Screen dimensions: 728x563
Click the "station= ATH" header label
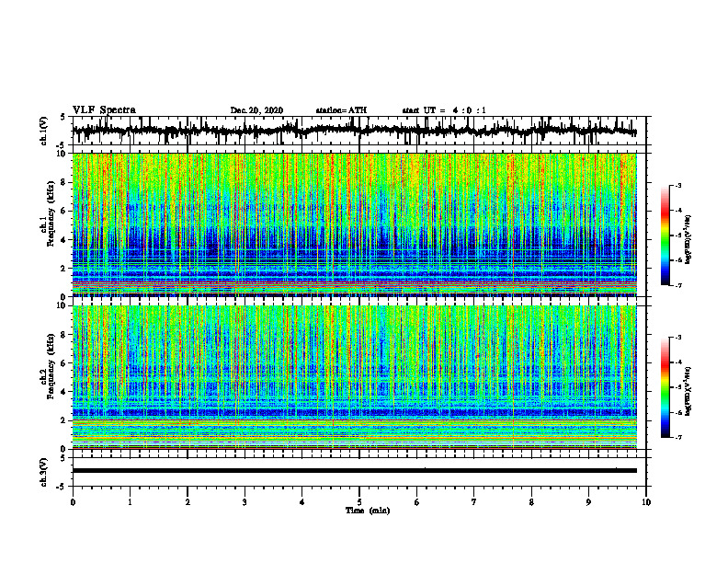[341, 110]
